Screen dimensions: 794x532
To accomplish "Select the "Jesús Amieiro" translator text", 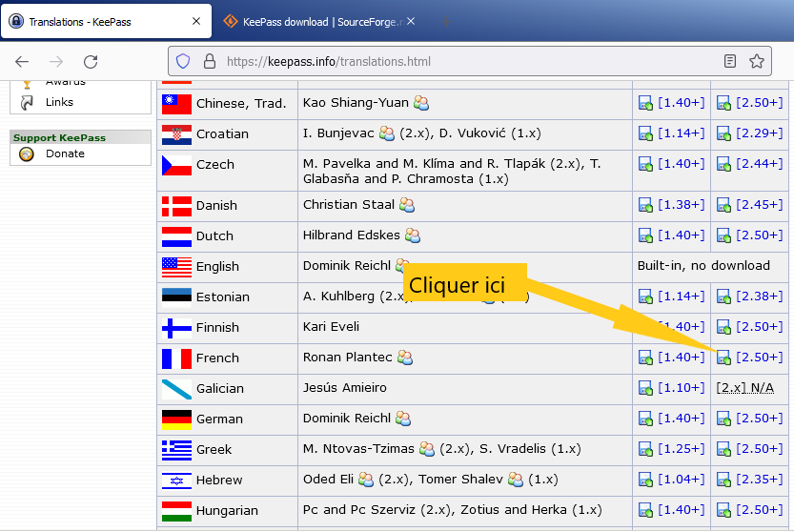I will (x=345, y=388).
